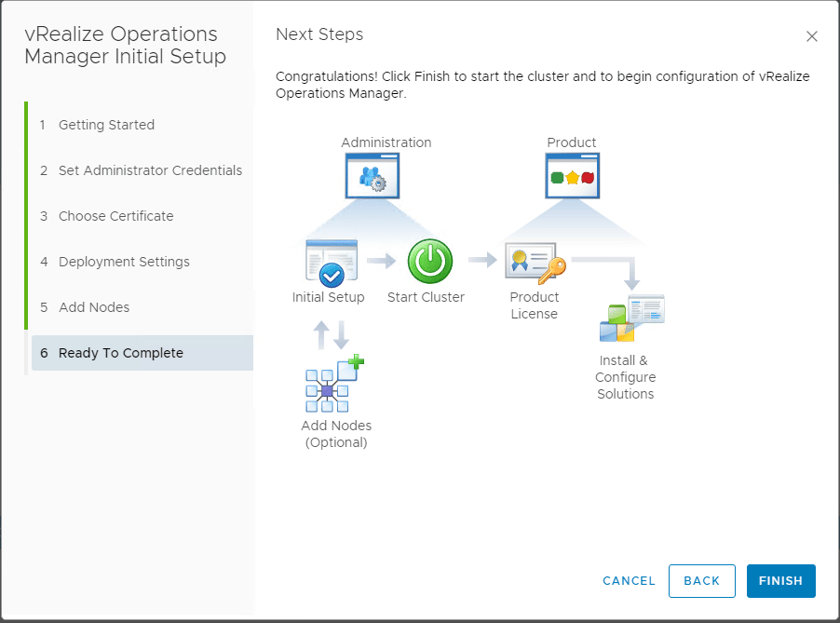Click the green Start Cluster power icon
The width and height of the screenshot is (840, 623).
[x=430, y=262]
